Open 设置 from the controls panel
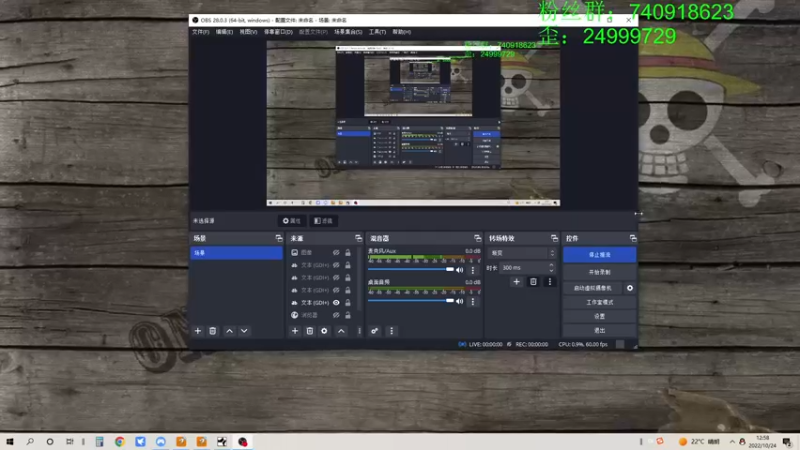The height and width of the screenshot is (450, 800). [599, 316]
